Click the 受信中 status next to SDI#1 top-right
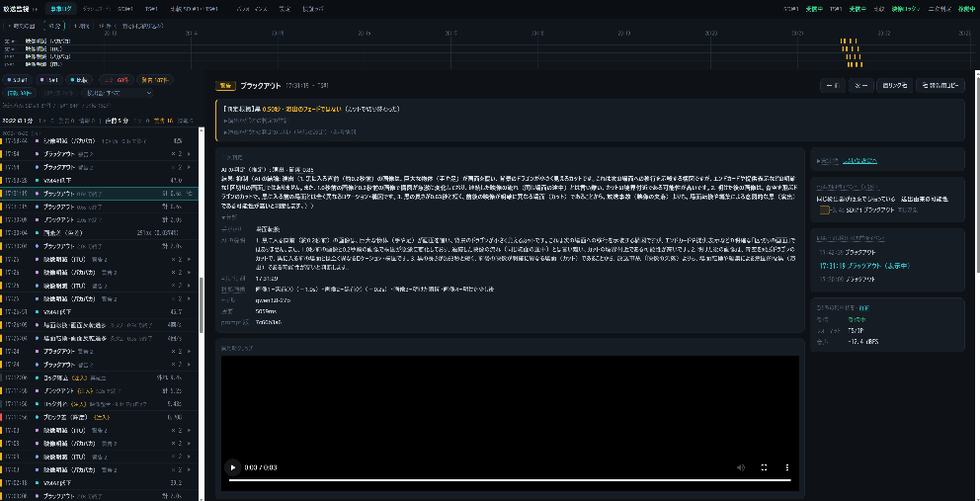Viewport: 980px width, 501px height. tap(813, 9)
